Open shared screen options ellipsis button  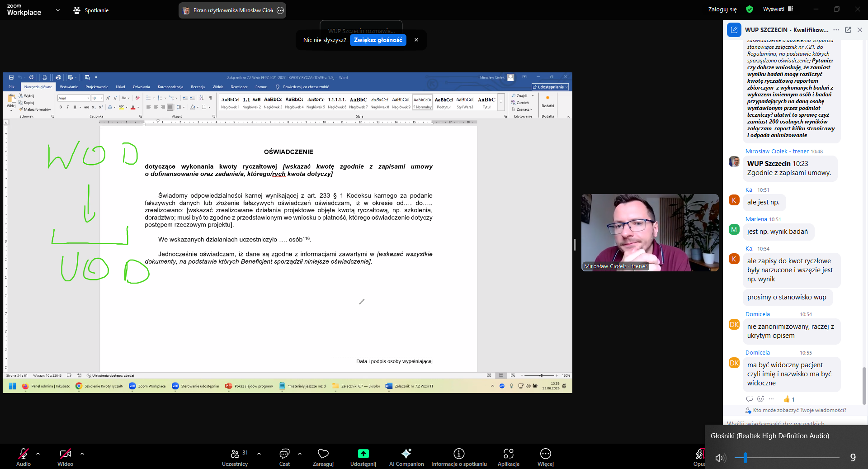pyautogui.click(x=280, y=10)
